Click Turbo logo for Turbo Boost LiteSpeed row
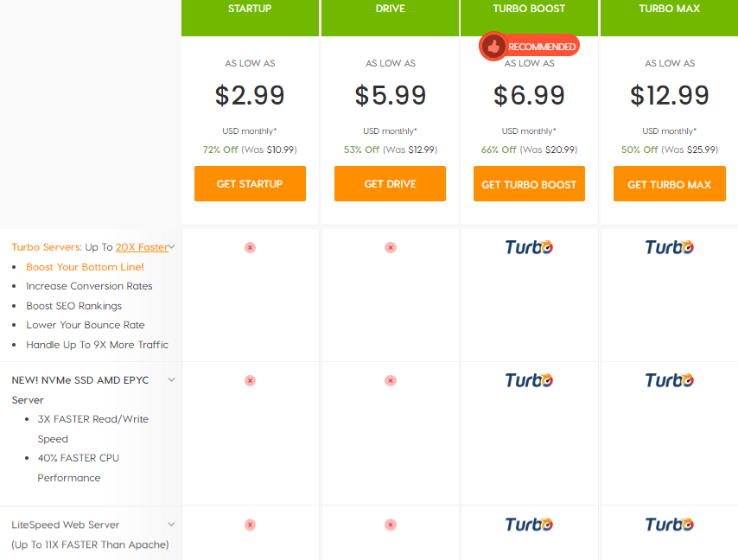Viewport: 738px width, 560px height. pos(529,525)
